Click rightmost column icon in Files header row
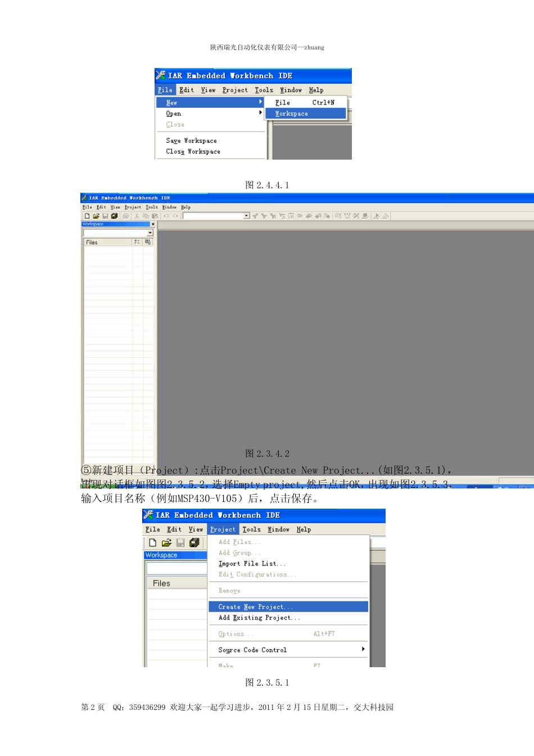 148,242
